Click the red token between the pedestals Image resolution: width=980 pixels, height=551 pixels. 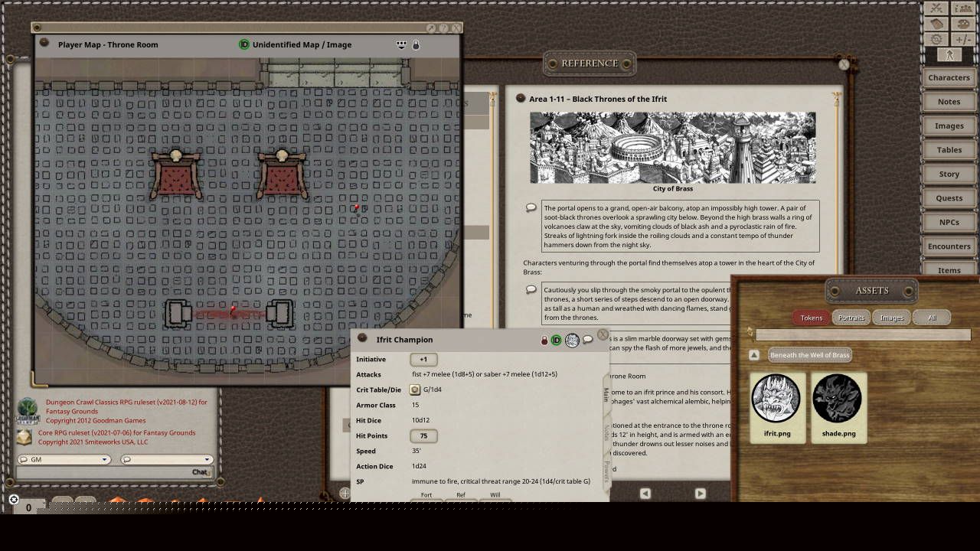[x=233, y=311]
